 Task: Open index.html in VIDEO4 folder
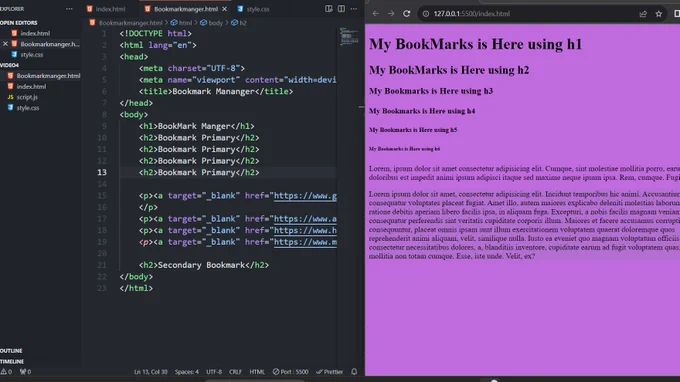click(x=31, y=86)
